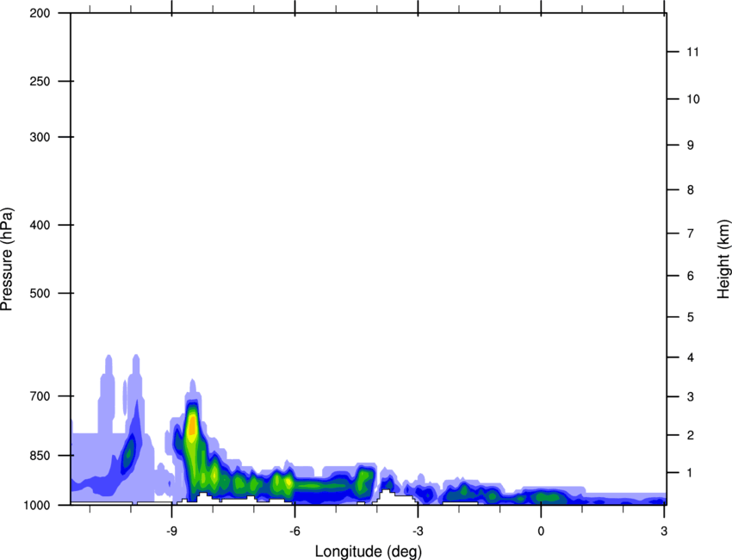The width and height of the screenshot is (732, 560).
Task: Select the 1000 pressure tick label
Action: click(x=37, y=506)
